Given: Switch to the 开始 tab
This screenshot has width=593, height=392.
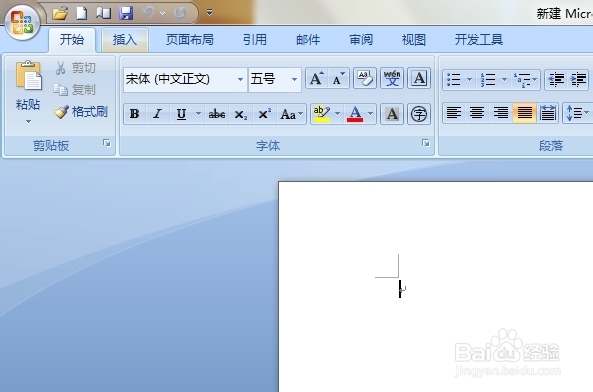Looking at the screenshot, I should tap(71, 40).
